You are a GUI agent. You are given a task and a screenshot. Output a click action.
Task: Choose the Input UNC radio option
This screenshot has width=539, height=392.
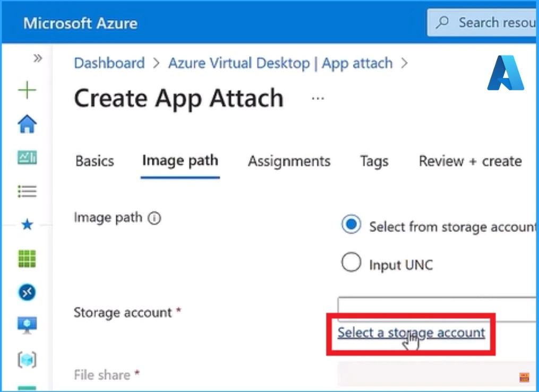[x=351, y=262]
